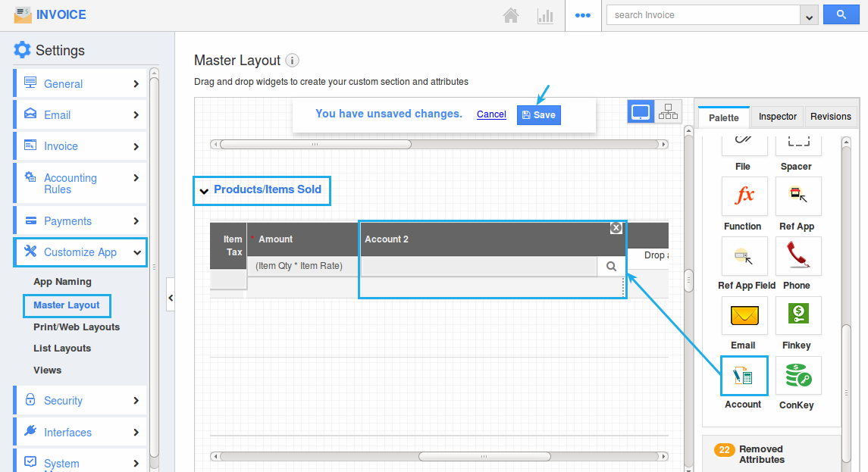Remove the Account 2 column widget
The height and width of the screenshot is (472, 868).
pyautogui.click(x=617, y=227)
